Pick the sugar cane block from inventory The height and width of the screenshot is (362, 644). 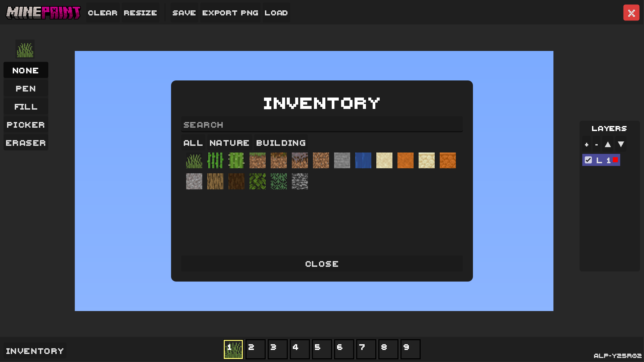click(x=215, y=160)
